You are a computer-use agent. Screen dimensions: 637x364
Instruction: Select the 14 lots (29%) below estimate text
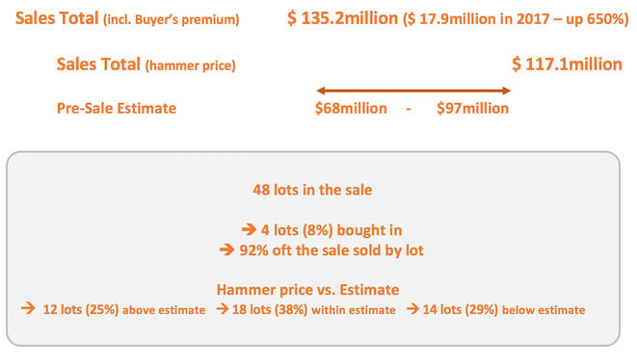pos(504,310)
